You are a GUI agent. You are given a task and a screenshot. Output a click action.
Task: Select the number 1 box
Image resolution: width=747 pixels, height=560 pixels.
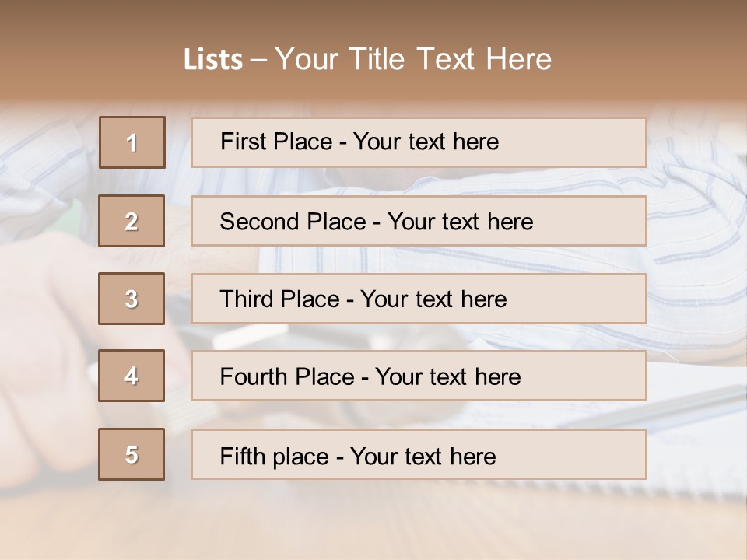132,142
